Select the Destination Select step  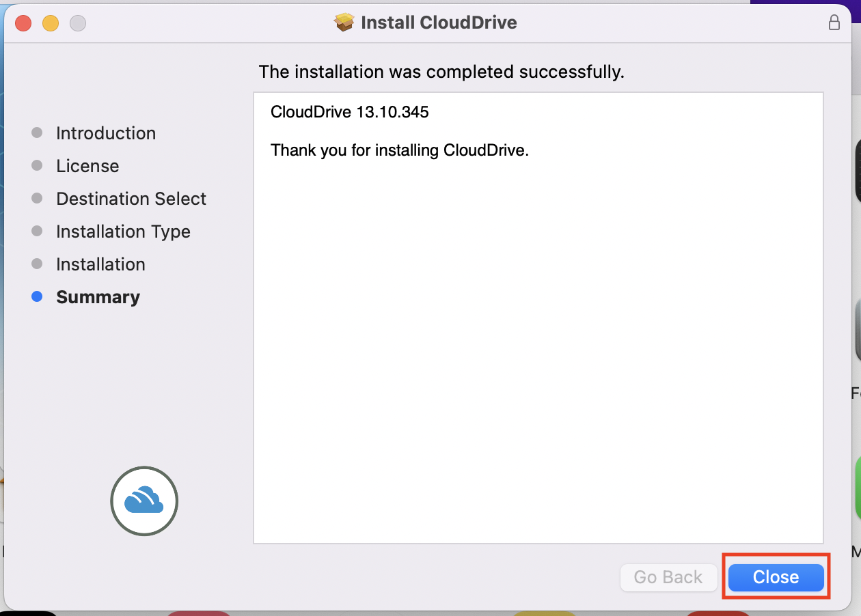click(131, 199)
